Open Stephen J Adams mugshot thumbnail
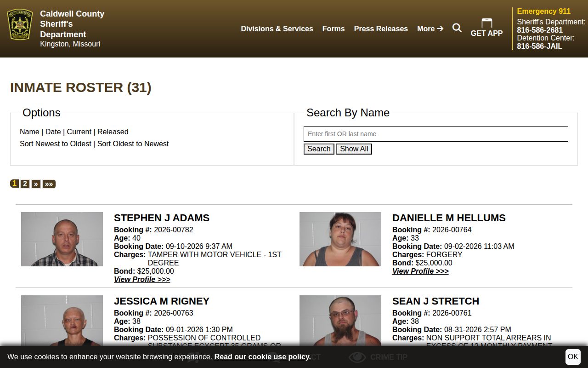Viewport: 588px width, 368px height. 62,239
